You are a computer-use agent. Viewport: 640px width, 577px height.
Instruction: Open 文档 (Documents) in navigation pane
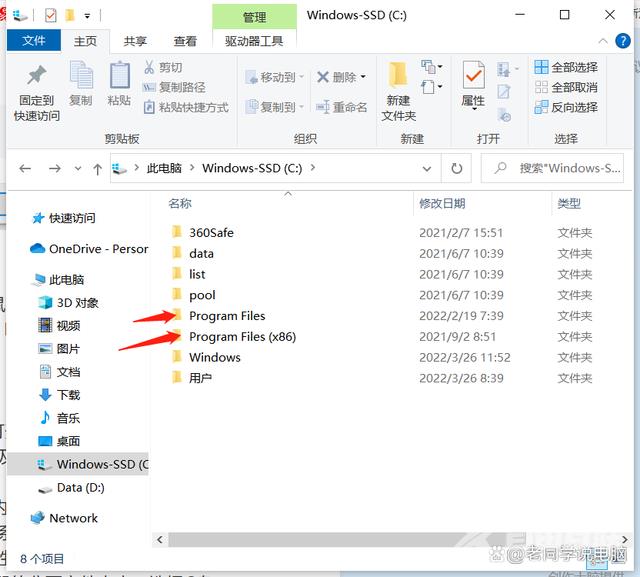tap(59, 372)
